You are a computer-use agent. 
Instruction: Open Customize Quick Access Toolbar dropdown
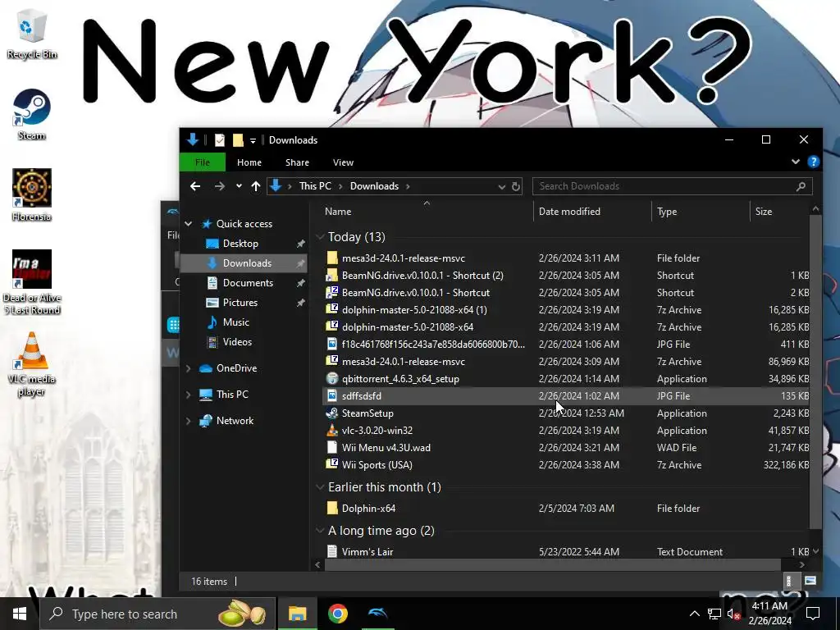click(253, 141)
